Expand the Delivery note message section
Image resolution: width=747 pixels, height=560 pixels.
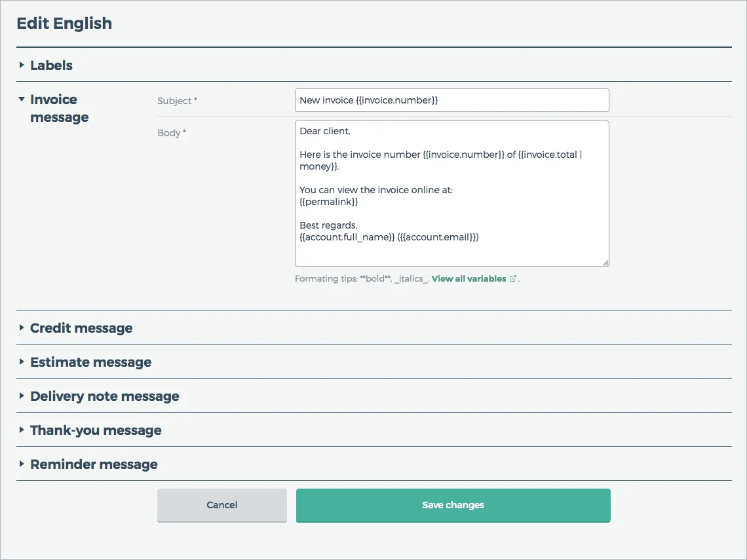coord(104,396)
